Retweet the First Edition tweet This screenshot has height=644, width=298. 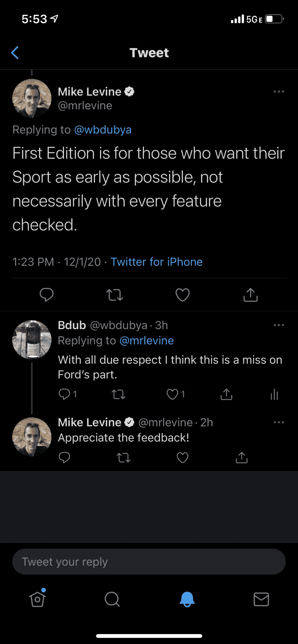pyautogui.click(x=115, y=295)
